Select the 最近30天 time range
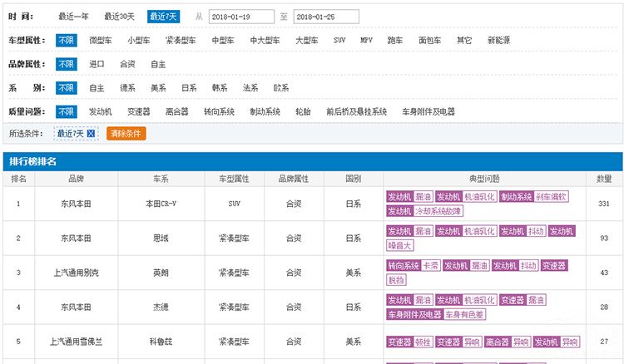Viewport: 624px width, 364px height. (120, 17)
